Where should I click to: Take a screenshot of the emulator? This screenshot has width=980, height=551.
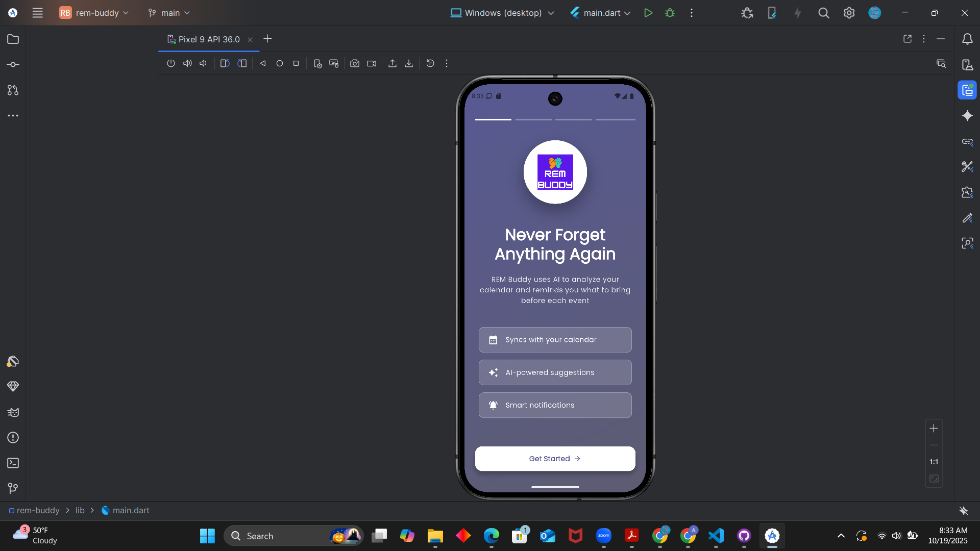(x=354, y=64)
